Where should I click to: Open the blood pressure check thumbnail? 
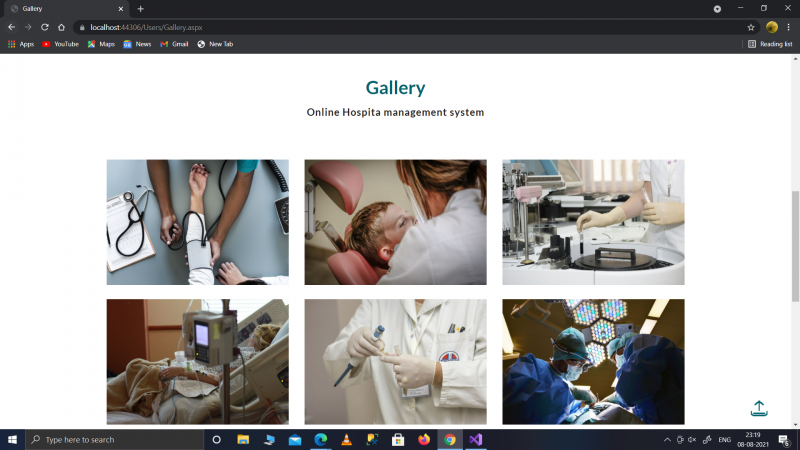pos(197,222)
